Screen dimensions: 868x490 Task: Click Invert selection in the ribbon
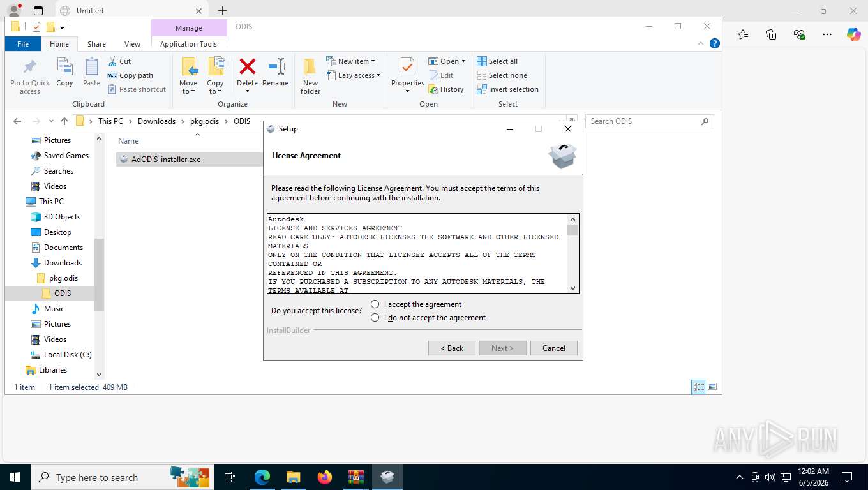point(507,89)
